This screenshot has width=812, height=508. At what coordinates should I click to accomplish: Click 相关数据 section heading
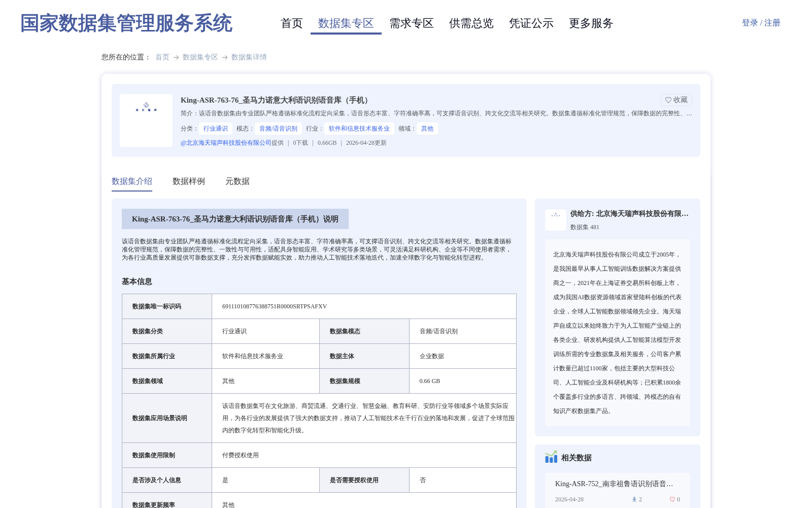pyautogui.click(x=577, y=458)
